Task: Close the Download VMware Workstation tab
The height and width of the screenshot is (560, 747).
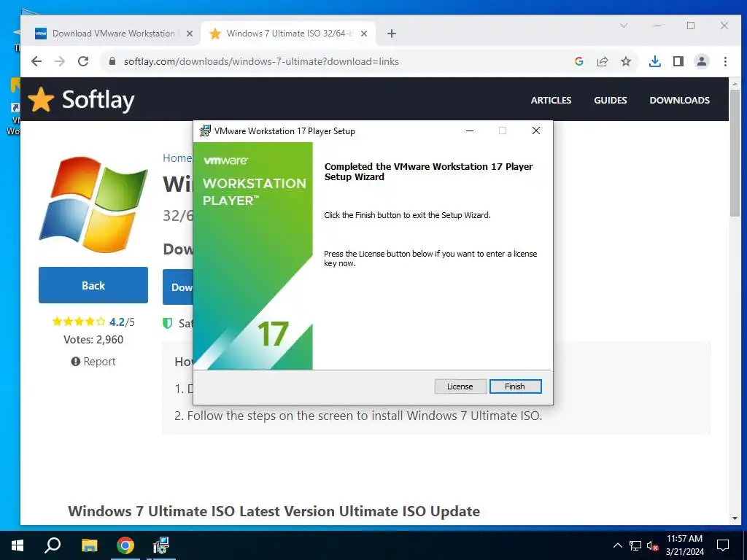Action: (189, 34)
